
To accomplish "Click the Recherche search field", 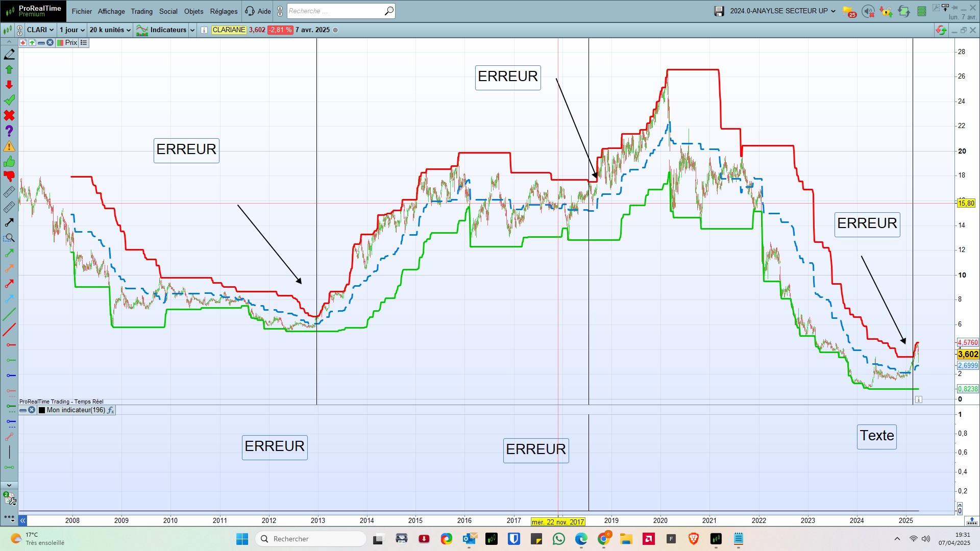I will point(334,11).
